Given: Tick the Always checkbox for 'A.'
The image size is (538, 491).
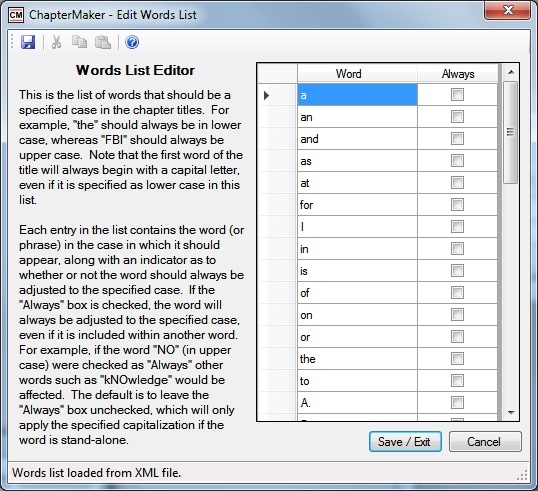Looking at the screenshot, I should point(457,402).
